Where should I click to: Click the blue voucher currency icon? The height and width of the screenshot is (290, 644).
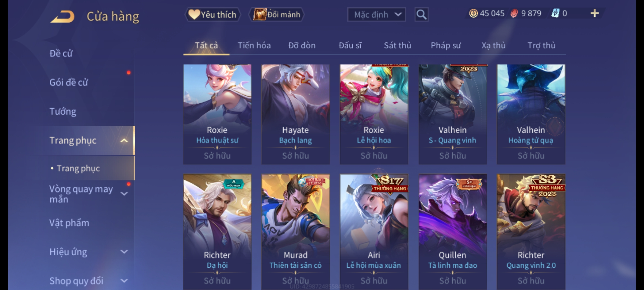pos(555,13)
